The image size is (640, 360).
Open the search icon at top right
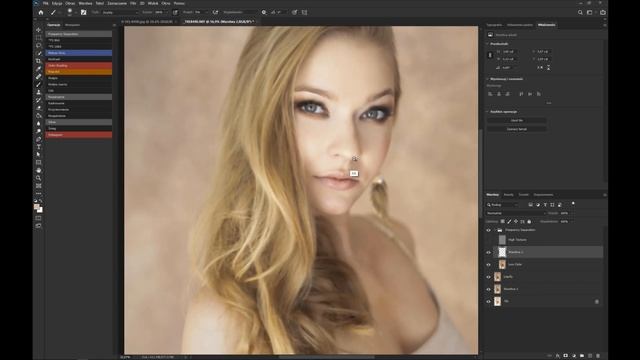pyautogui.click(x=580, y=12)
